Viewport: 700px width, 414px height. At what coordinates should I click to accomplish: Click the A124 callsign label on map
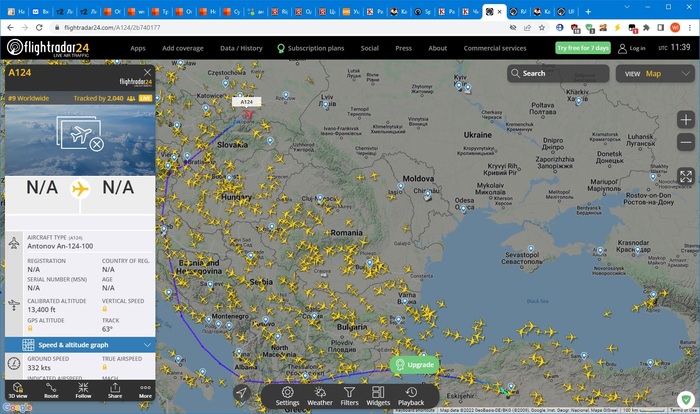[x=246, y=102]
